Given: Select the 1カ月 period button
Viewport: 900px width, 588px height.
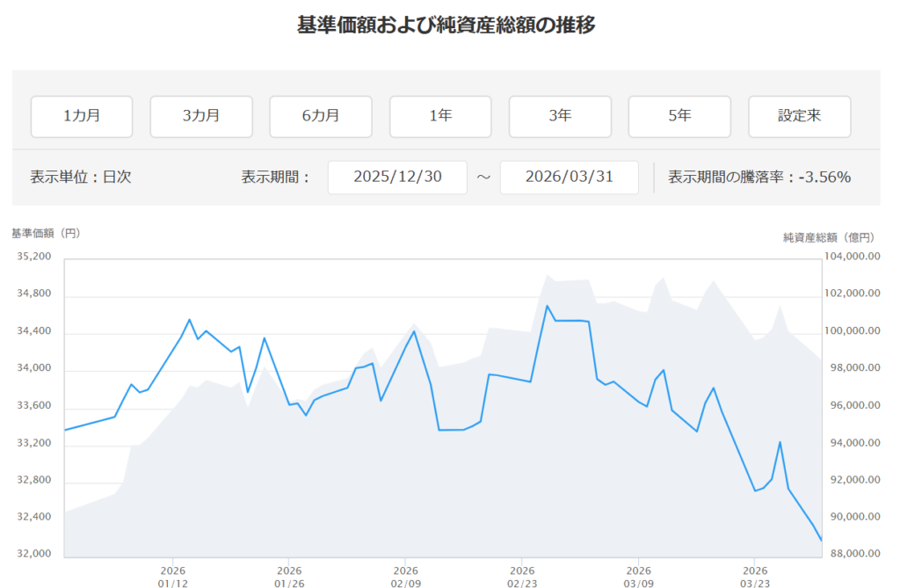Looking at the screenshot, I should pos(82,116).
